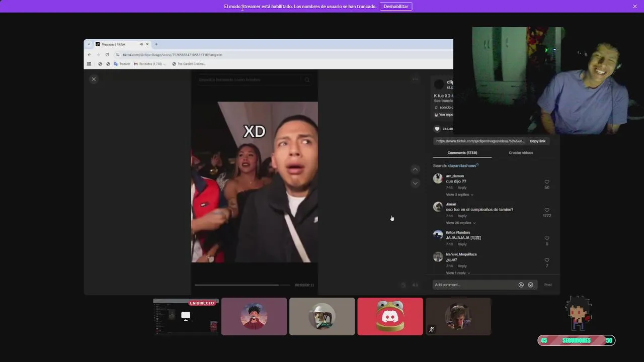
Task: Open The Garden Cinema bookmark
Action: pos(189,64)
